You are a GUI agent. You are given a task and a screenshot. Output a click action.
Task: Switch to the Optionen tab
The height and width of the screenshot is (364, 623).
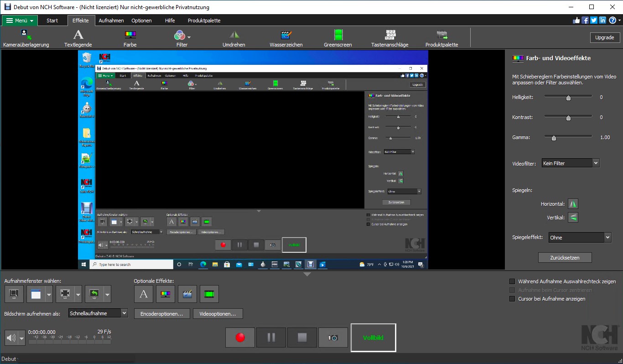tap(141, 21)
